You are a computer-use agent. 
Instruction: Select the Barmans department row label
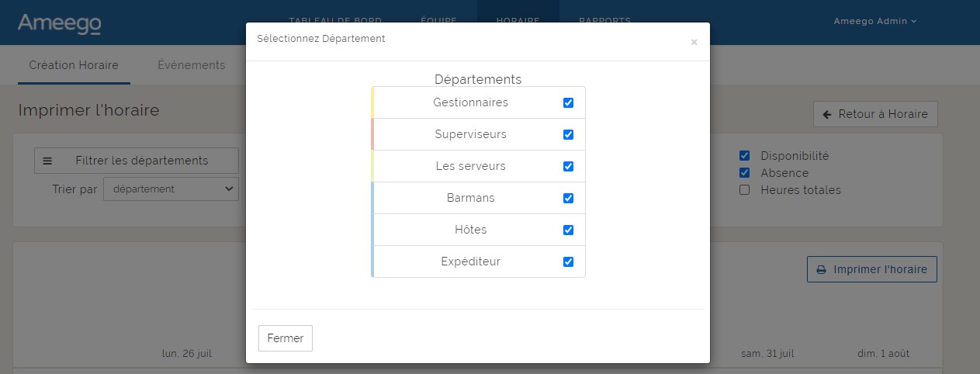point(470,198)
